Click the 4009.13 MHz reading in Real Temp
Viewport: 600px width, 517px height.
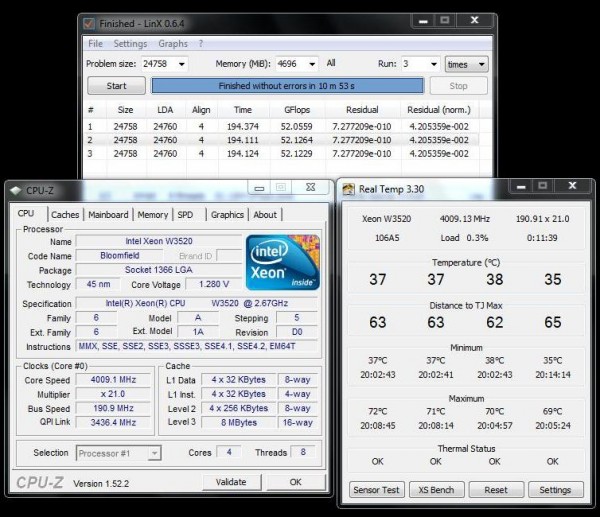(x=465, y=219)
